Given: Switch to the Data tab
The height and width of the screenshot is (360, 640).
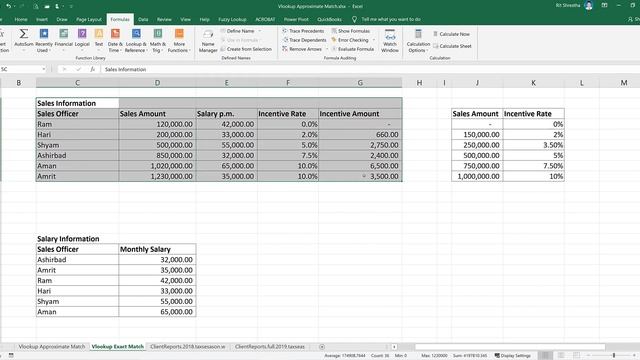Looking at the screenshot, I should tap(143, 19).
